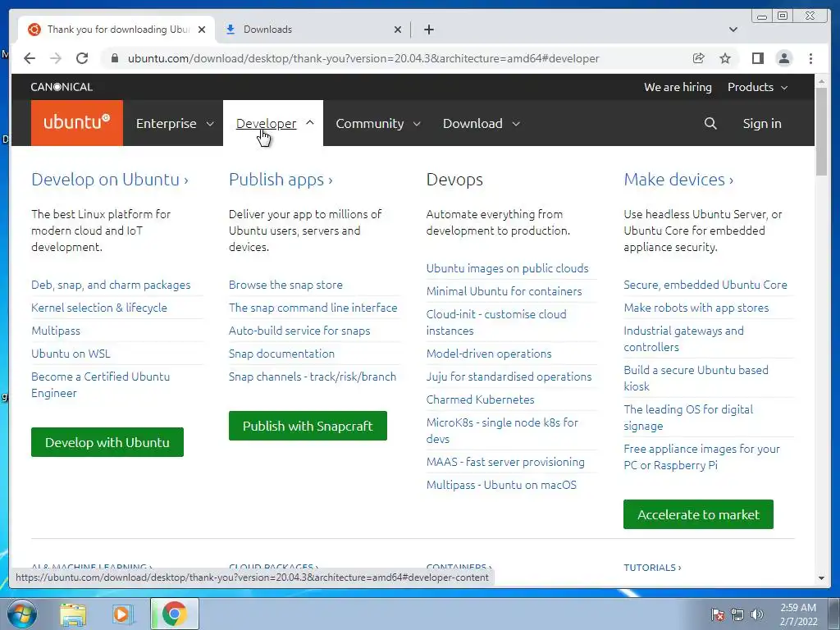This screenshot has height=630, width=840.
Task: Click the system clock in the tray
Action: [x=798, y=614]
